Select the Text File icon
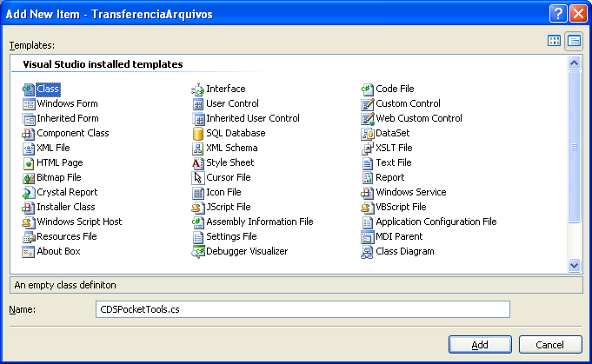 (x=368, y=163)
